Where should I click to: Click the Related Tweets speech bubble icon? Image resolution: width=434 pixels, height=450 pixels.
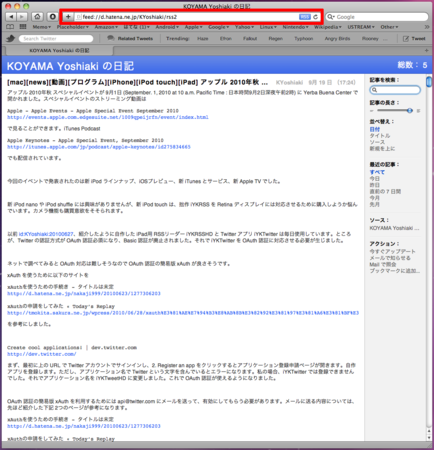[110, 38]
